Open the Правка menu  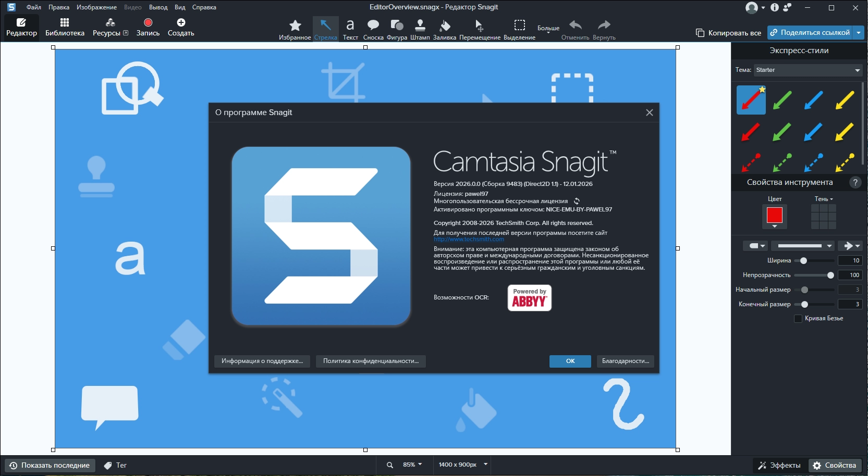pyautogui.click(x=59, y=7)
